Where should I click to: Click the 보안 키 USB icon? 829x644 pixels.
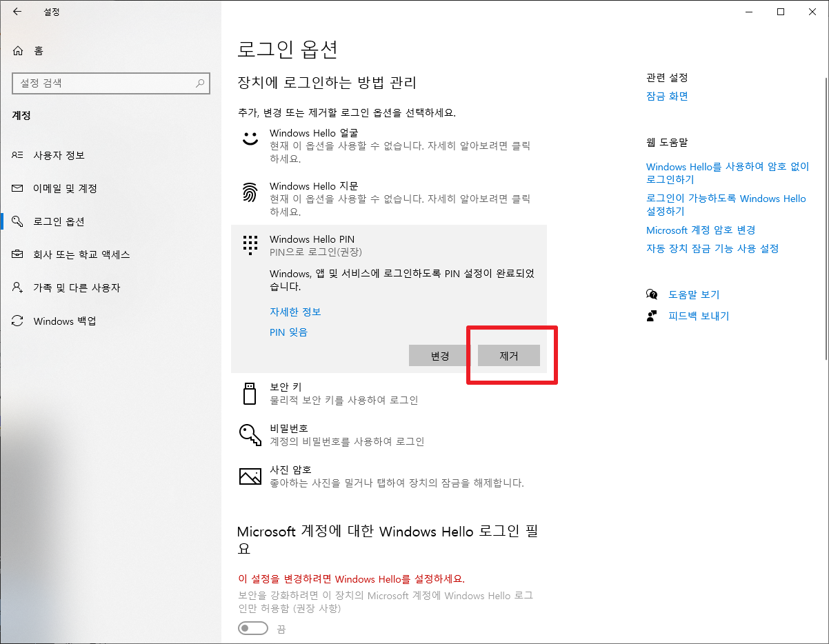click(x=250, y=392)
